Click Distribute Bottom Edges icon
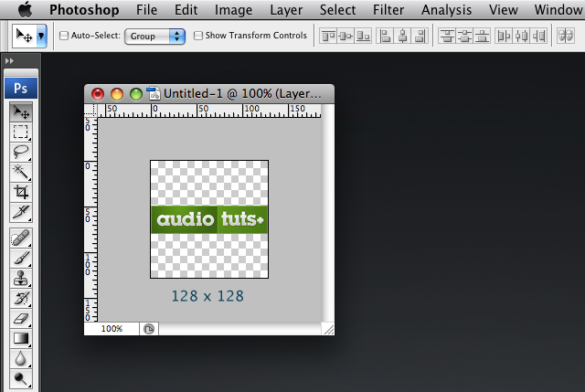The width and height of the screenshot is (585, 392). click(482, 37)
